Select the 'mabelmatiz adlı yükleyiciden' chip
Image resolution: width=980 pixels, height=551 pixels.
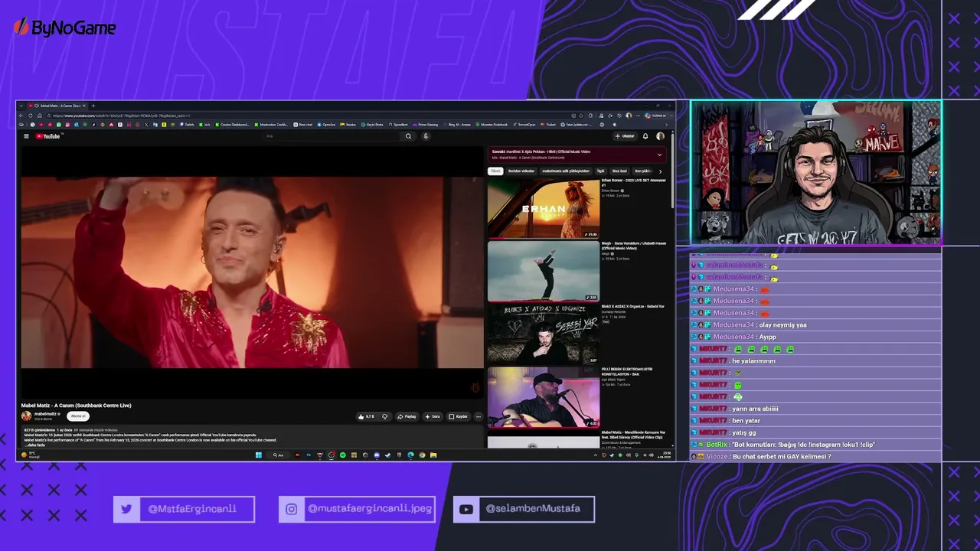click(x=566, y=171)
